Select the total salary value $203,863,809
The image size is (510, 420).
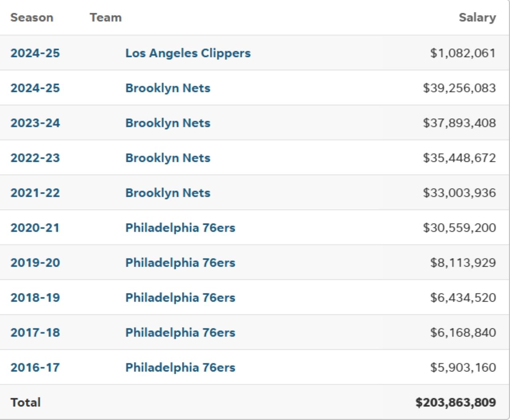click(x=456, y=402)
